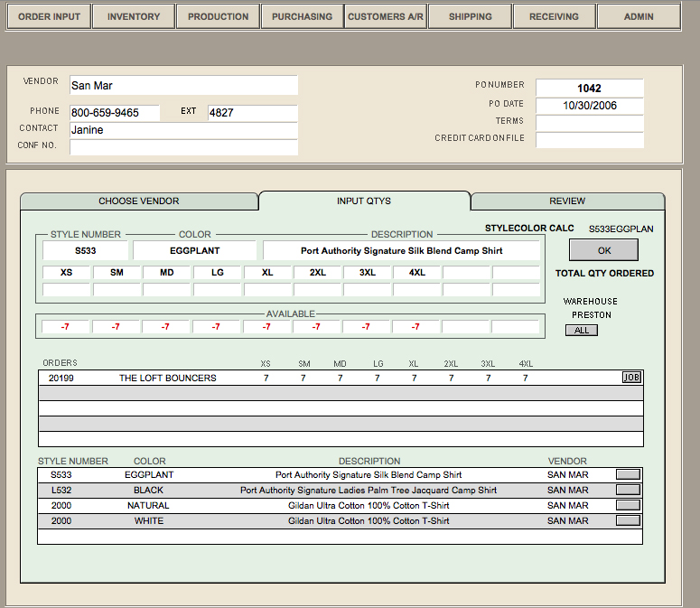Select THE LOFT BOUNCERS order name

tap(168, 379)
